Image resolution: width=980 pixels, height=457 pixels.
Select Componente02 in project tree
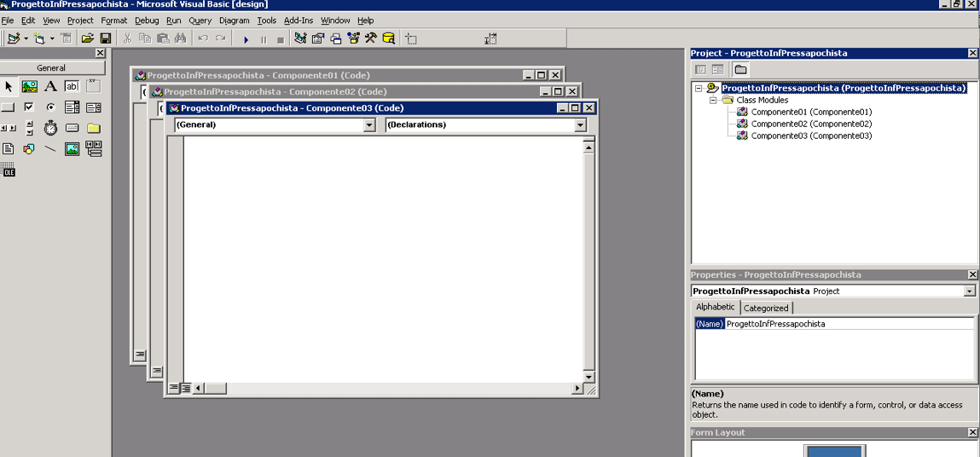810,124
